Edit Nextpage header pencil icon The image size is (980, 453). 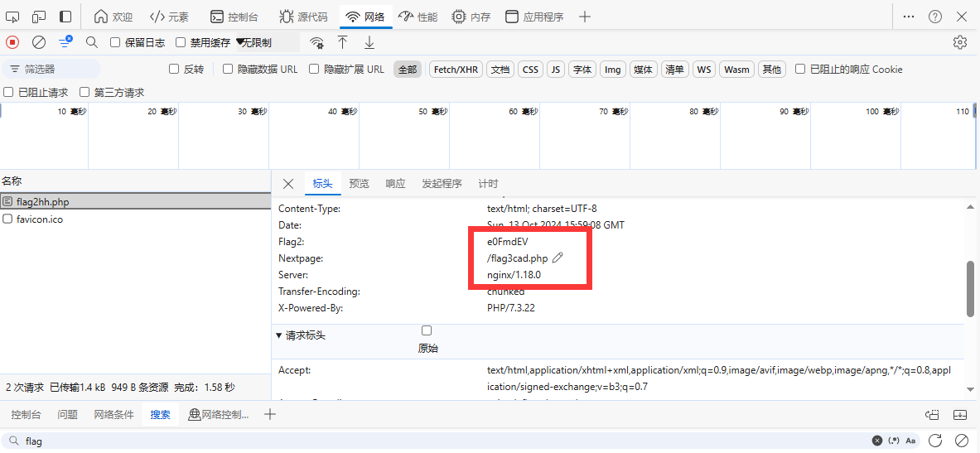tap(558, 258)
